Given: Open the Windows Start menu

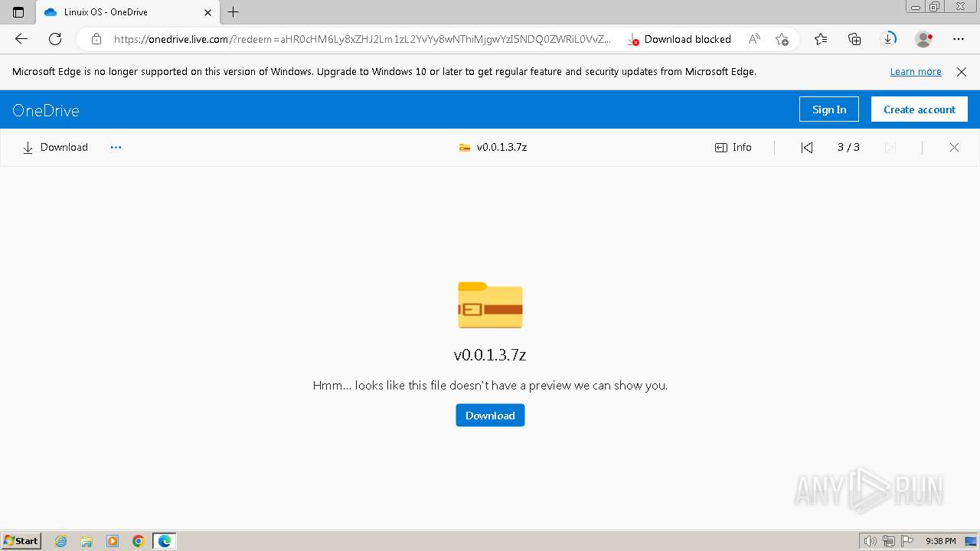Looking at the screenshot, I should point(21,541).
